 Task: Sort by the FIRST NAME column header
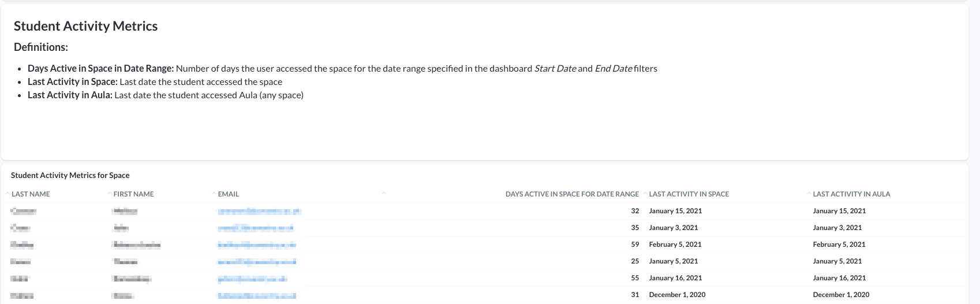tap(133, 194)
